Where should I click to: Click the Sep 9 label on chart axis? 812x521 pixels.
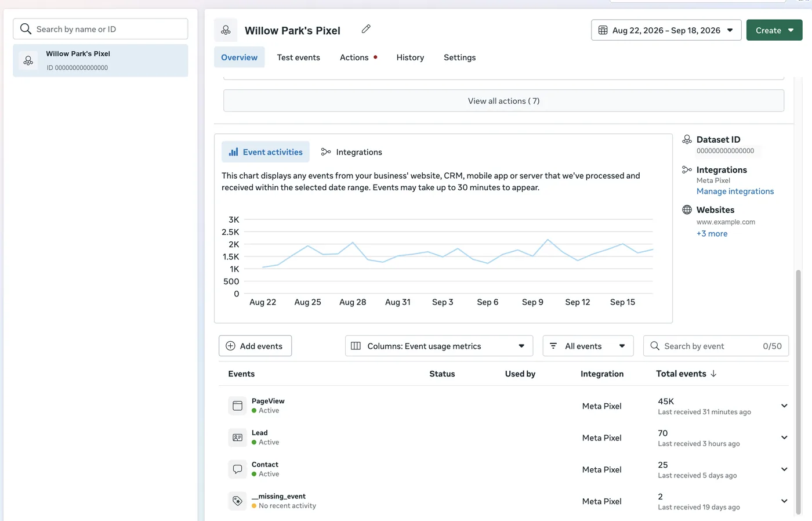click(532, 302)
